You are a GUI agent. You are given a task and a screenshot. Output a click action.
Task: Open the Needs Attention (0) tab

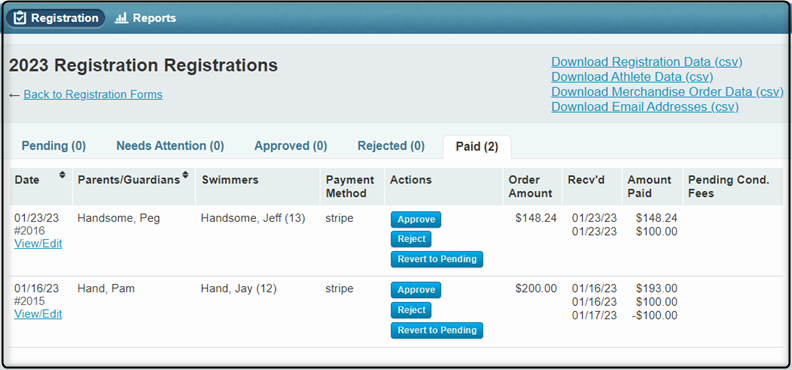(170, 146)
